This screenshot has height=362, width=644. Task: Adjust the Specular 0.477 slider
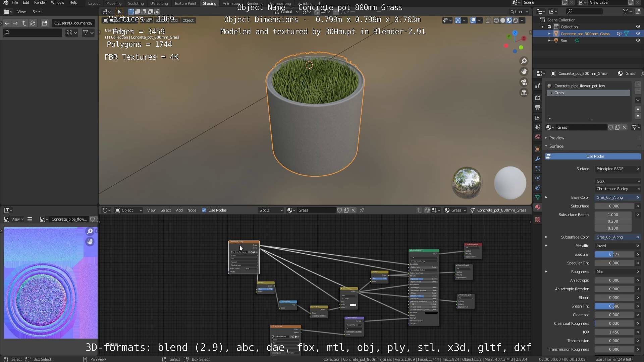tap(614, 254)
